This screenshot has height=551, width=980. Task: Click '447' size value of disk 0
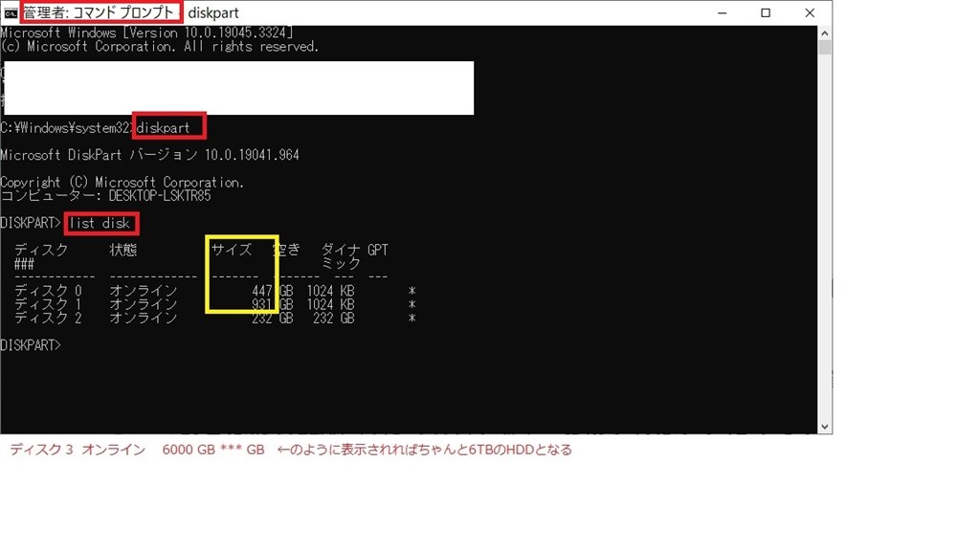point(262,291)
